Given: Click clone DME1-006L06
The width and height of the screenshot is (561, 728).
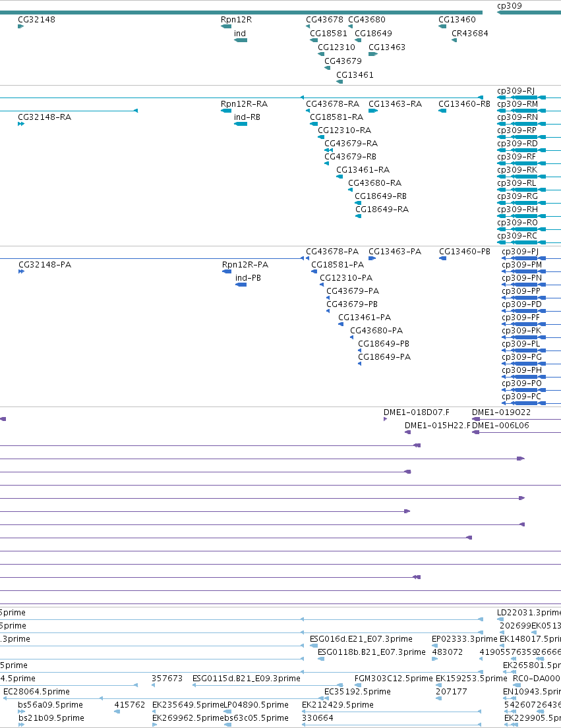Looking at the screenshot, I should tap(500, 426).
